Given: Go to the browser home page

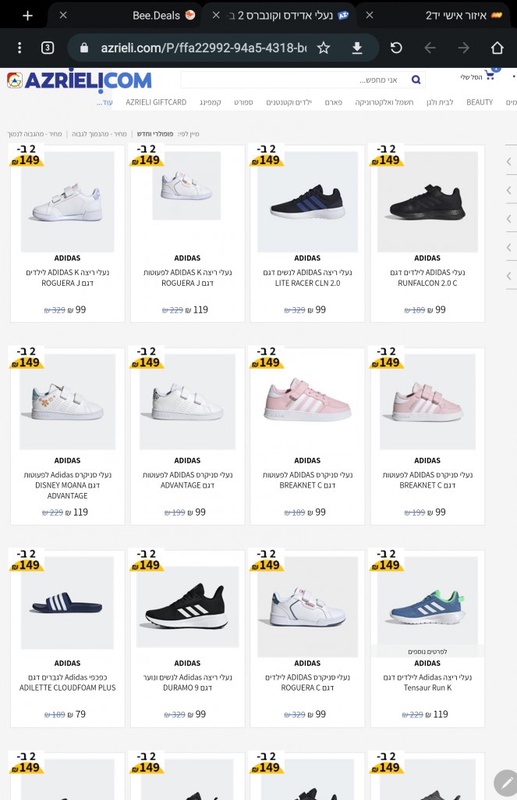Looking at the screenshot, I should coord(497,48).
